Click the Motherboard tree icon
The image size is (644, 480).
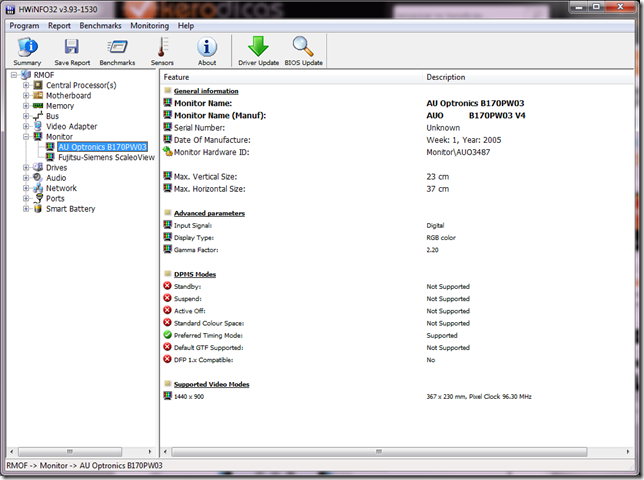pyautogui.click(x=38, y=95)
